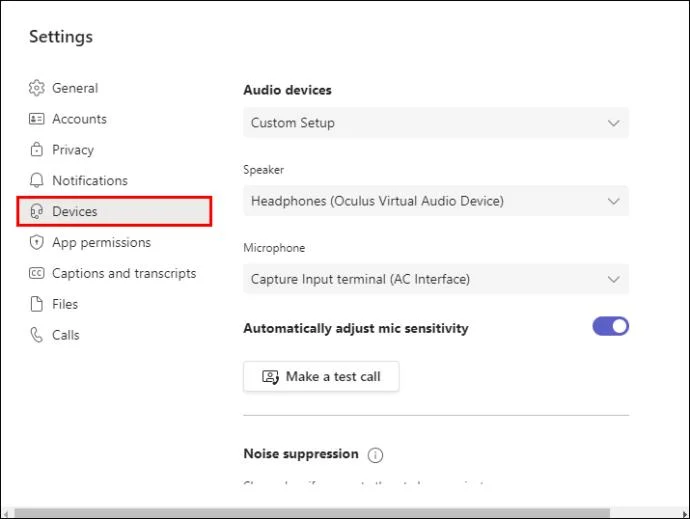Click the Devices headset icon
The width and height of the screenshot is (690, 519).
(x=37, y=212)
